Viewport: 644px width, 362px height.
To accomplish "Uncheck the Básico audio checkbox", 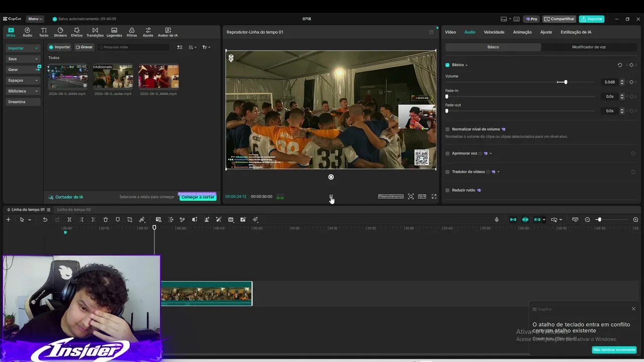I will click(x=447, y=65).
